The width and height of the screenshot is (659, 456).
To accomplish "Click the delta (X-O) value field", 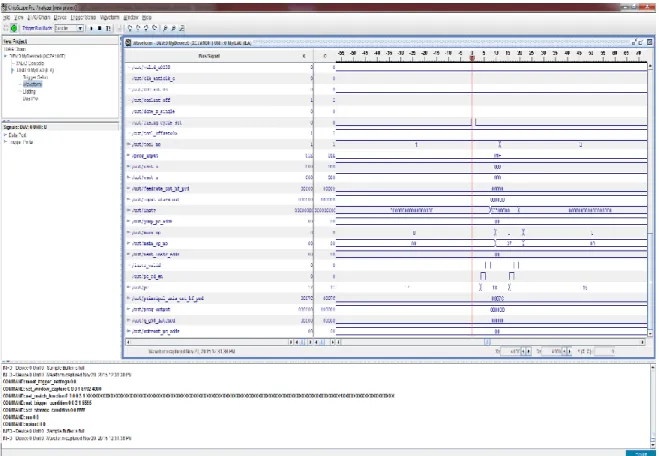I will pyautogui.click(x=604, y=351).
